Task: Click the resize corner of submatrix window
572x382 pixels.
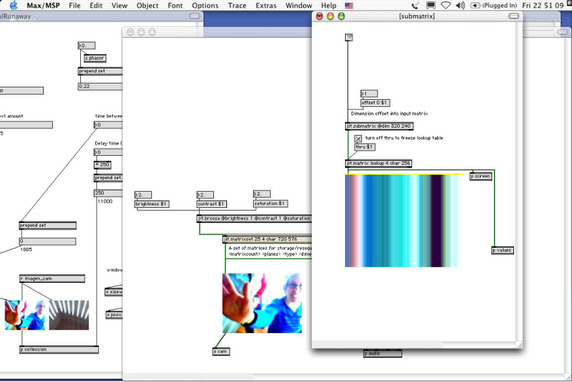Action: [519, 345]
